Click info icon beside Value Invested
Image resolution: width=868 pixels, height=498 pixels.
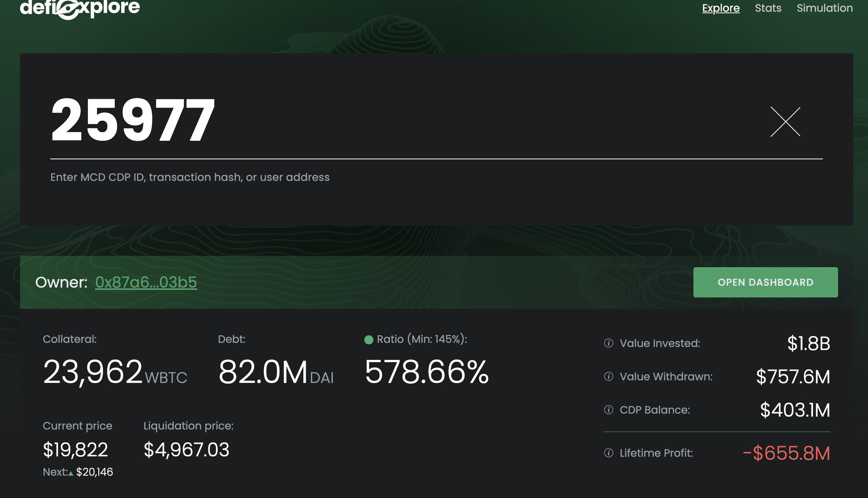(609, 343)
